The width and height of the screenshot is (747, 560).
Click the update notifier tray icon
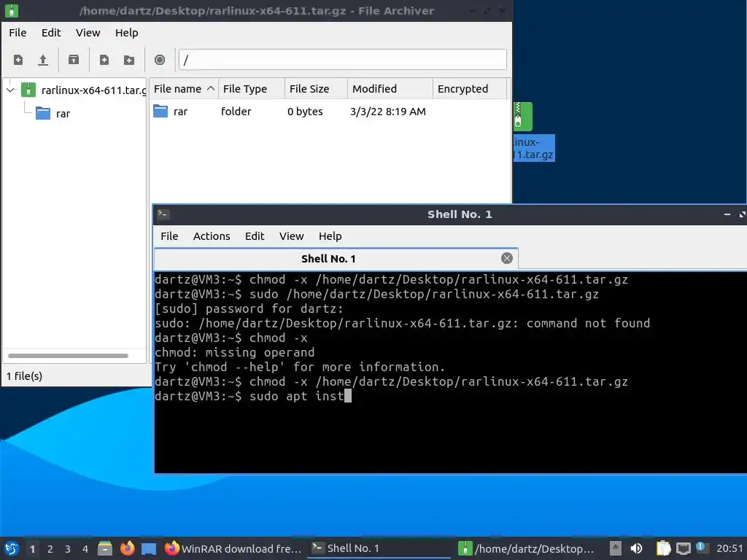701,548
